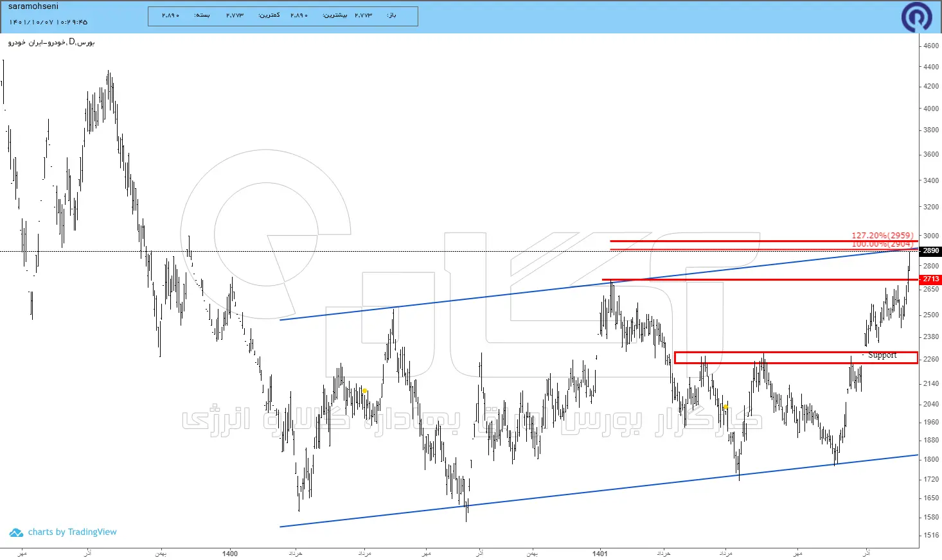Viewport: 942px width, 560px height.
Task: Click the TradingView cloud logo icon
Action: pyautogui.click(x=16, y=532)
